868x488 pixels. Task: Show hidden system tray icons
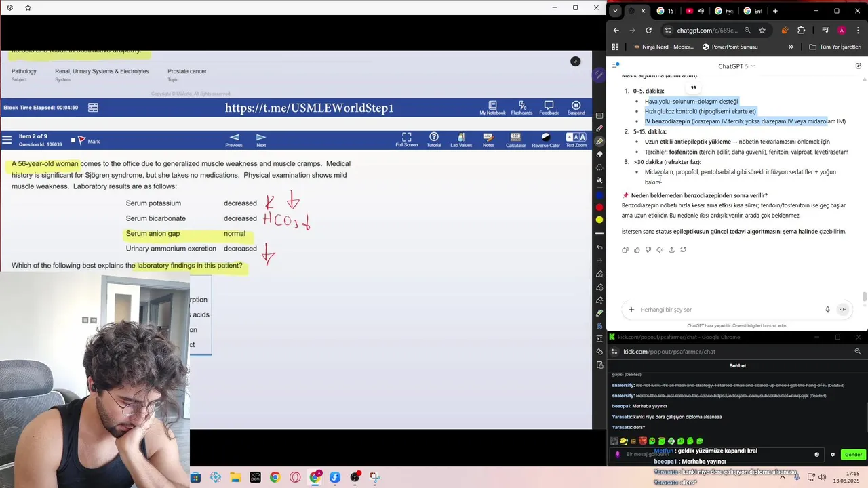pos(783,477)
